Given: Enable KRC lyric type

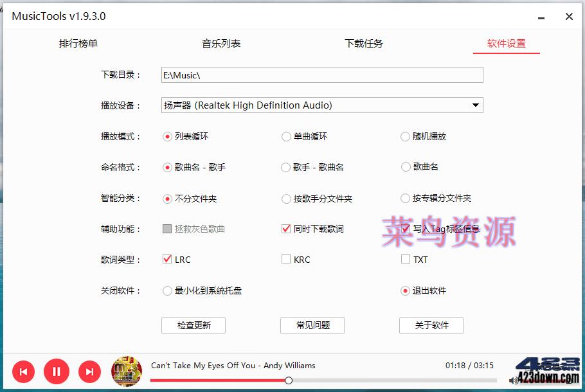Looking at the screenshot, I should tap(285, 260).
